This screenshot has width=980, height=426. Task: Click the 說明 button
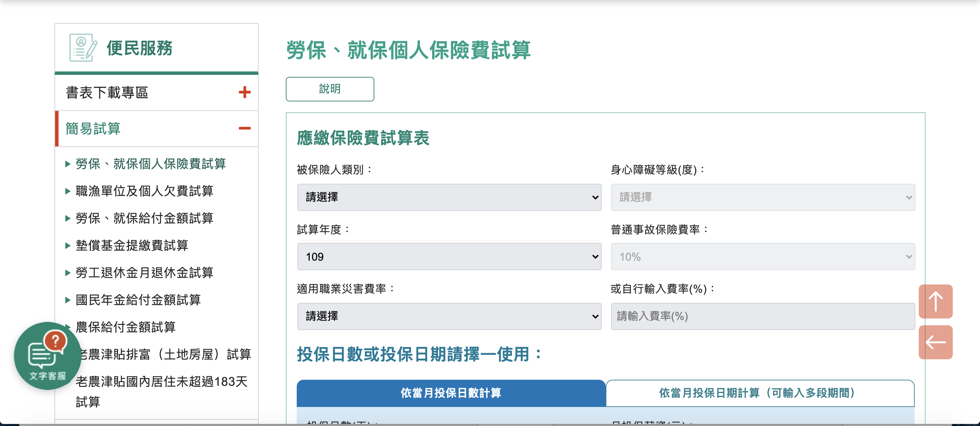(329, 89)
